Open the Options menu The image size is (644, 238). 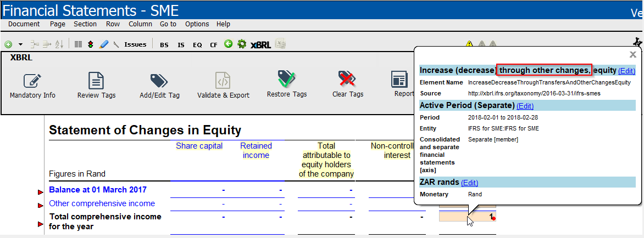pos(197,24)
